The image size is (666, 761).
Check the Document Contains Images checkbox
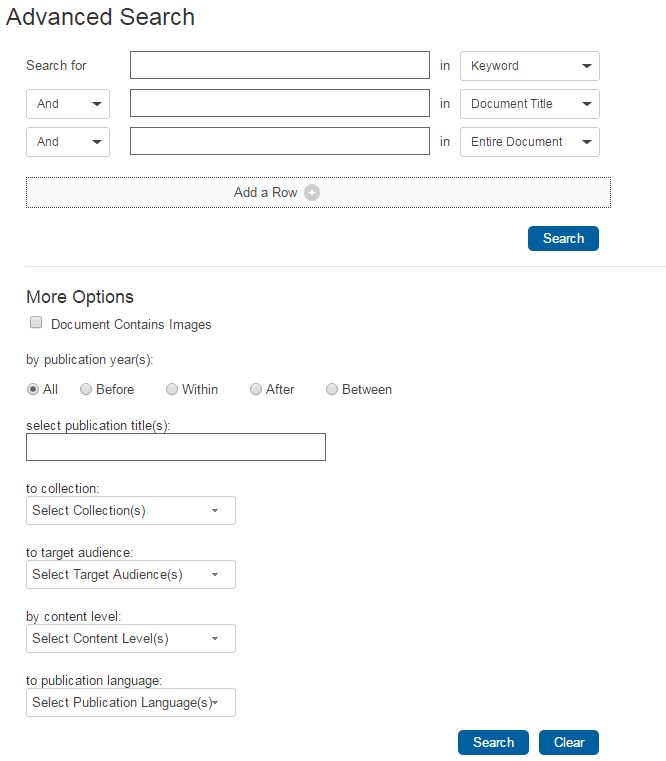[36, 323]
